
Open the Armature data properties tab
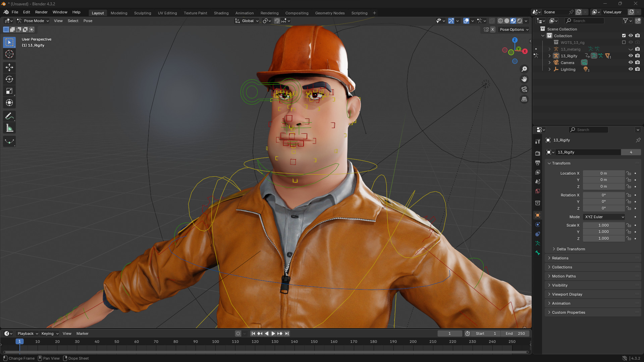[538, 243]
